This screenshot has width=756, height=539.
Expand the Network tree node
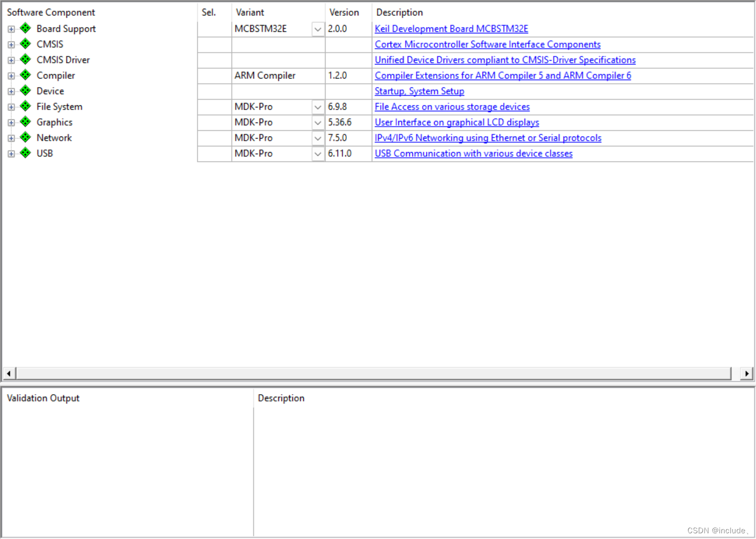11,138
